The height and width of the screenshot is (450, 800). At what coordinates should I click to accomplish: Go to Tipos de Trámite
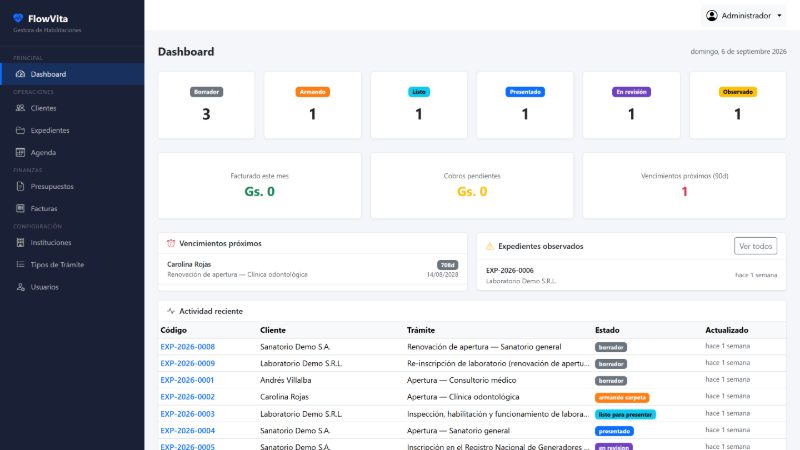tap(72, 264)
